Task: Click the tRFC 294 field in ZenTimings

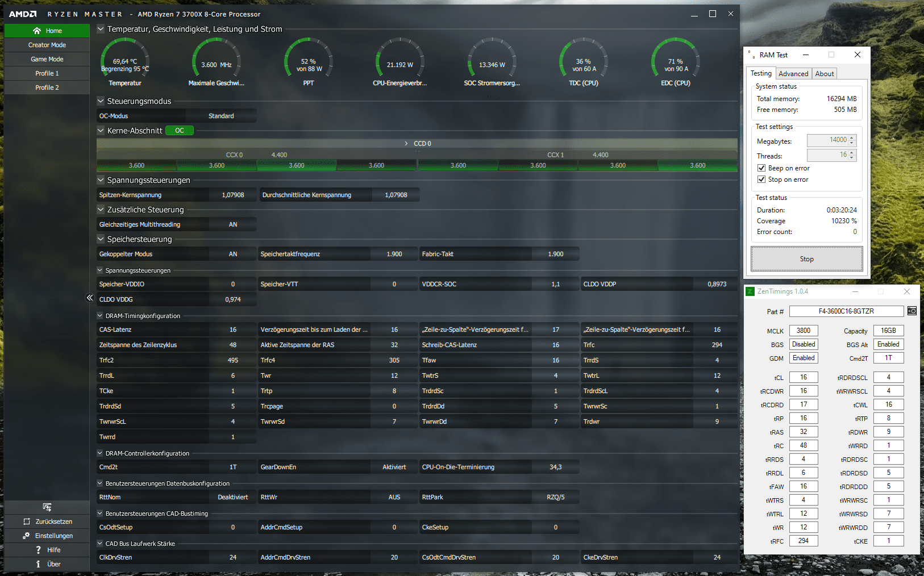Action: [804, 541]
